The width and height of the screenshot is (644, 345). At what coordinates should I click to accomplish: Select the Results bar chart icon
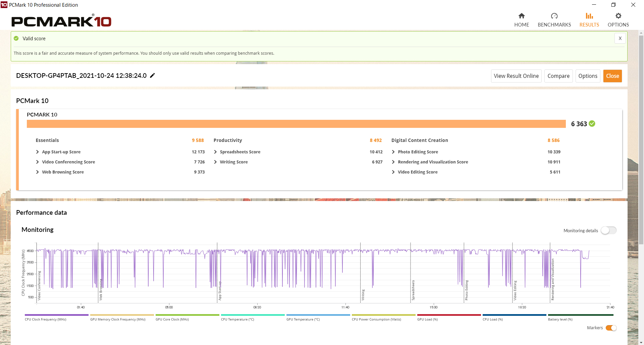(589, 16)
